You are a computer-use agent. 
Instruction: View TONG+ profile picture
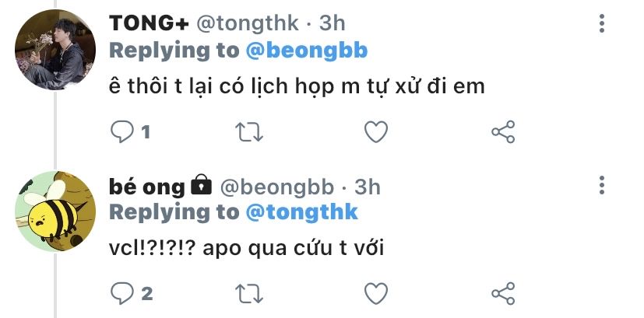coord(55,50)
